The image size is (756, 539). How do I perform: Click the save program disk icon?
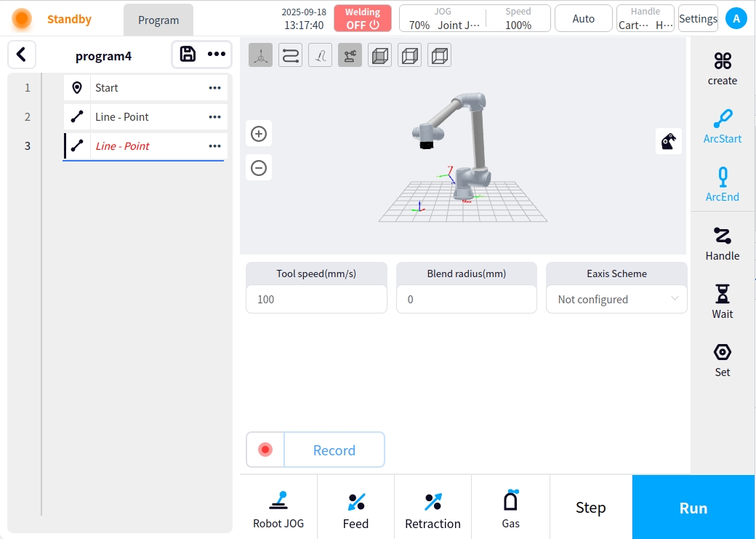tap(188, 55)
